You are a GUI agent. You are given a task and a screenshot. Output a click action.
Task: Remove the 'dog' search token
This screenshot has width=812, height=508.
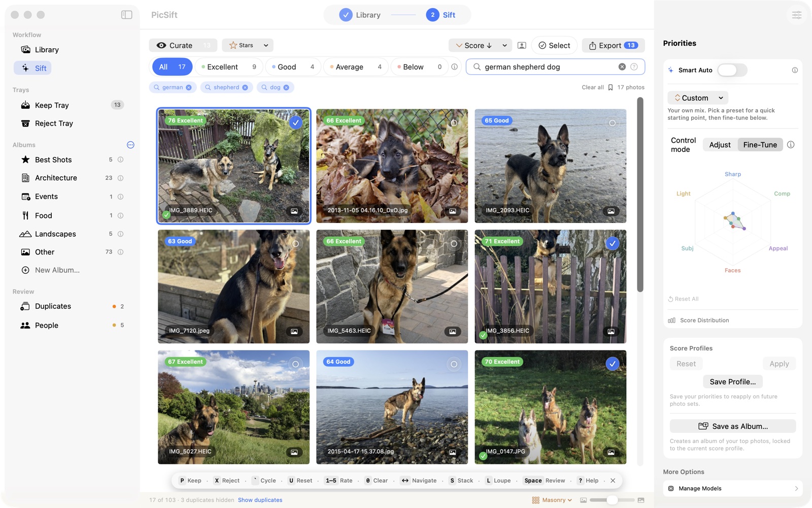click(286, 87)
